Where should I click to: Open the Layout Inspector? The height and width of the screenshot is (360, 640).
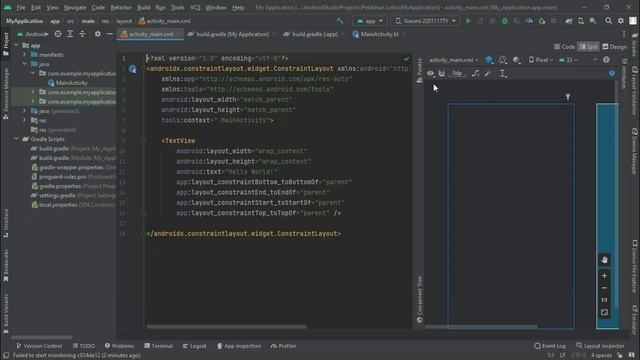tap(600, 346)
